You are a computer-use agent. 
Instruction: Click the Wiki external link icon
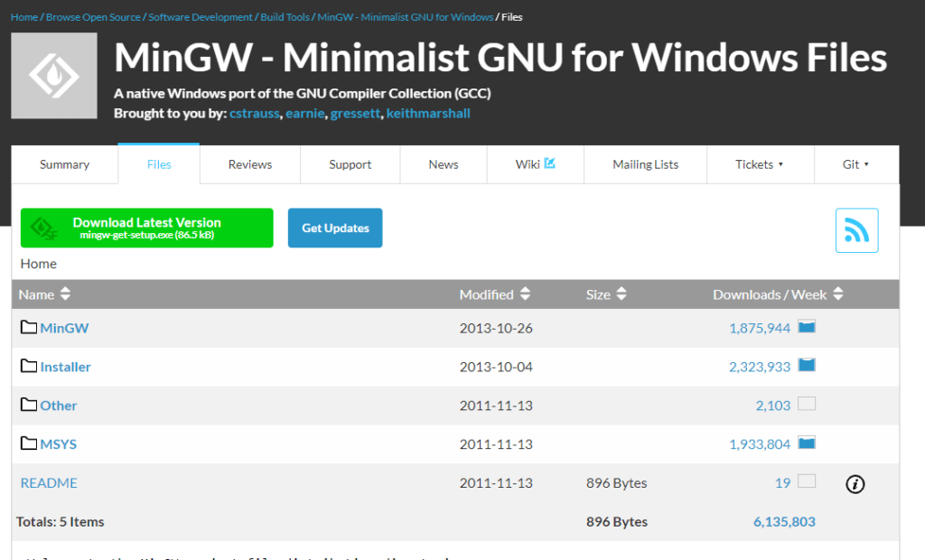(x=550, y=163)
